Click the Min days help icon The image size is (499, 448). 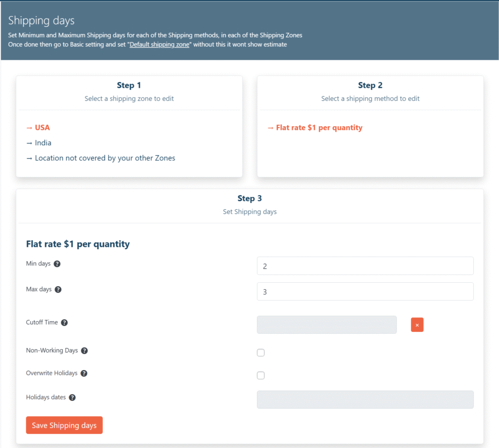pos(57,264)
